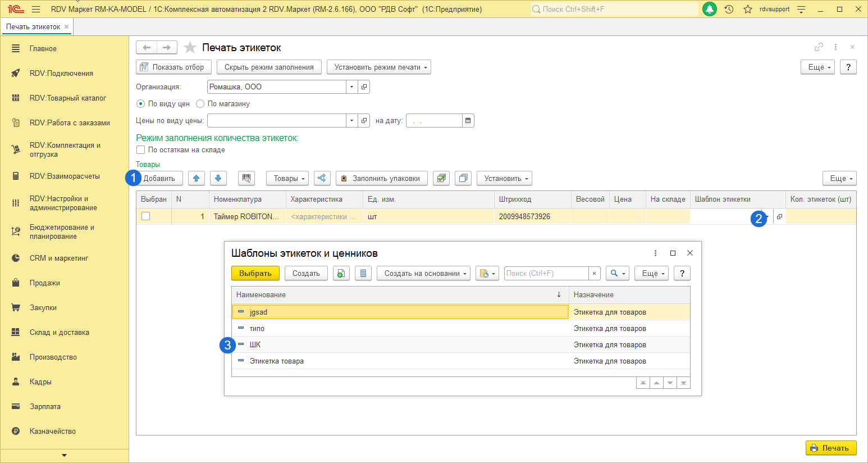This screenshot has width=868, height=463.
Task: Open the date calendar picker icon
Action: 468,120
